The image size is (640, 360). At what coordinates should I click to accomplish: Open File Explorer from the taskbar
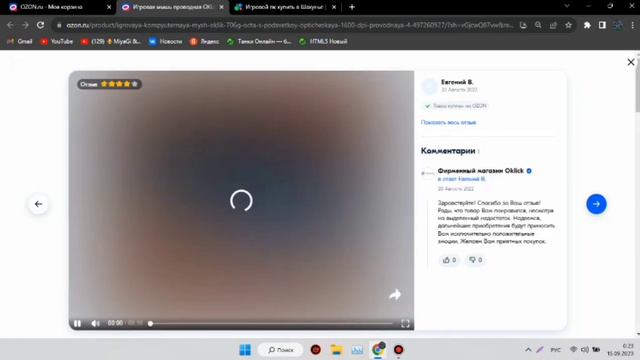[x=336, y=350]
